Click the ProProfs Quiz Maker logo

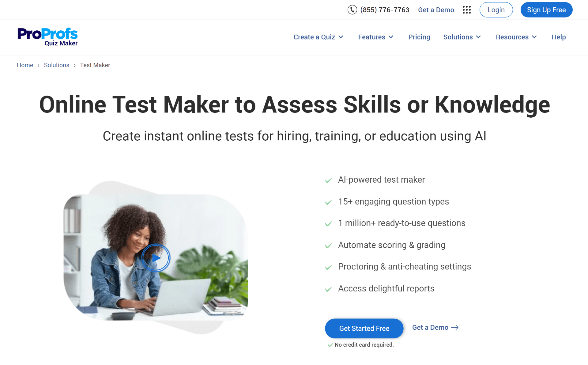coord(47,37)
